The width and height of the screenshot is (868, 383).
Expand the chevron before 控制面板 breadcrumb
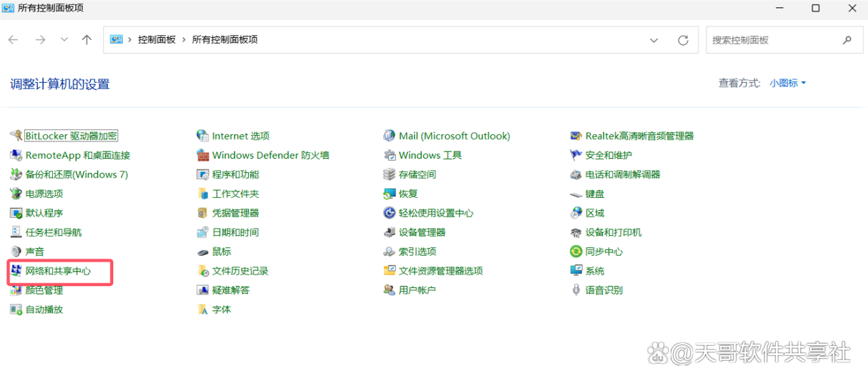tap(130, 40)
